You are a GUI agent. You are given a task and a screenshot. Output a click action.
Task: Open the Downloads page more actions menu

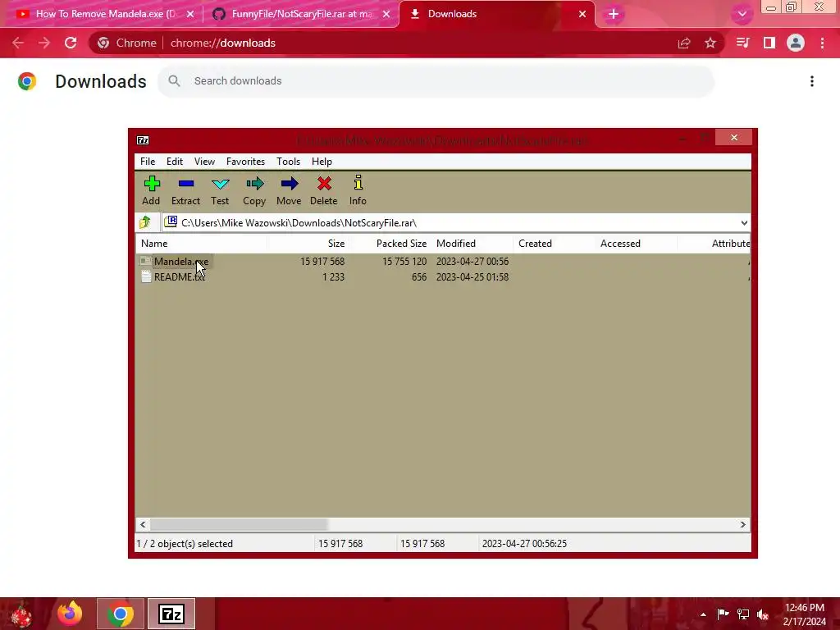pyautogui.click(x=812, y=81)
